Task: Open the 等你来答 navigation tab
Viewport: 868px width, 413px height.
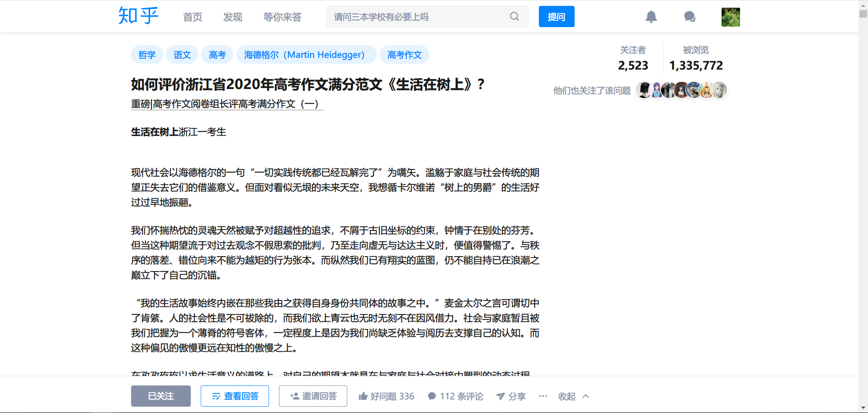Action: click(x=283, y=17)
